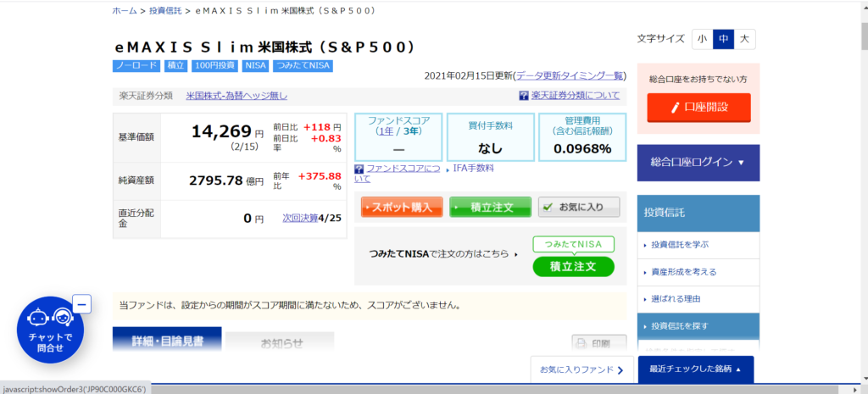Toggle お気に入り favorite checkmark button
The image size is (868, 394).
(579, 208)
